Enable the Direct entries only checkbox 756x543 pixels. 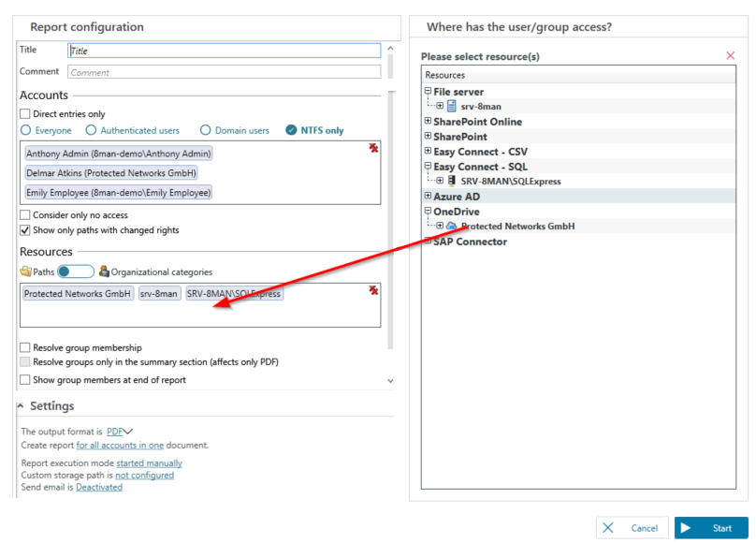[25, 114]
